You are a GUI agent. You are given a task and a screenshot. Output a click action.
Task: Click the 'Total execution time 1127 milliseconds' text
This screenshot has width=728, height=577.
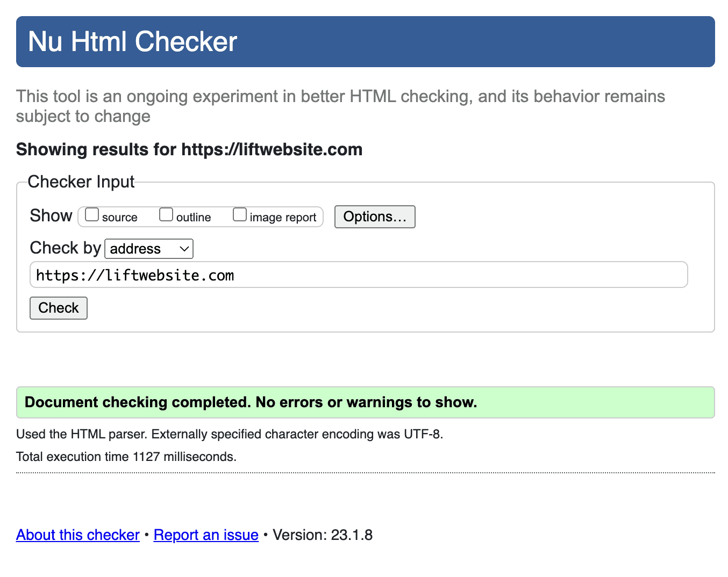(126, 457)
